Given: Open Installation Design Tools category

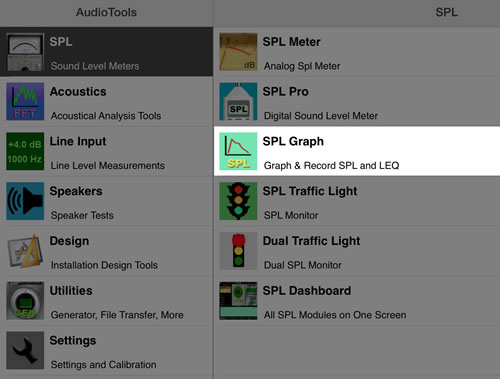Looking at the screenshot, I should click(x=106, y=251).
